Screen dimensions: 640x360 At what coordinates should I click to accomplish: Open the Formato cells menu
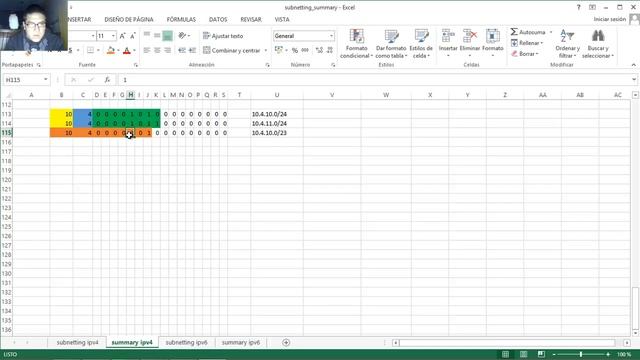[493, 44]
